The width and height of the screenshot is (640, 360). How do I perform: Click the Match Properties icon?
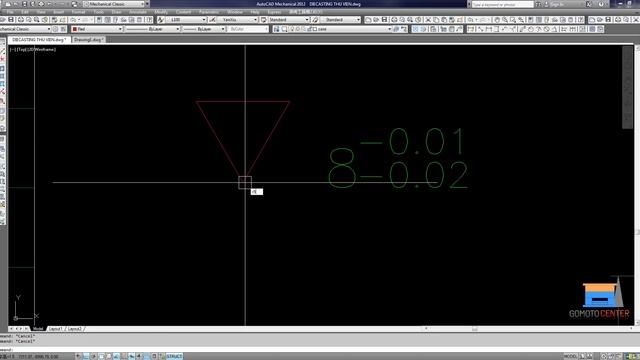(x=452, y=20)
